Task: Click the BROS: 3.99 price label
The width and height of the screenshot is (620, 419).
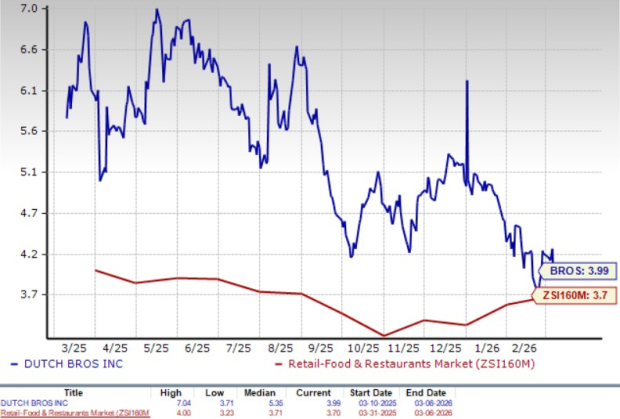Action: tap(573, 271)
